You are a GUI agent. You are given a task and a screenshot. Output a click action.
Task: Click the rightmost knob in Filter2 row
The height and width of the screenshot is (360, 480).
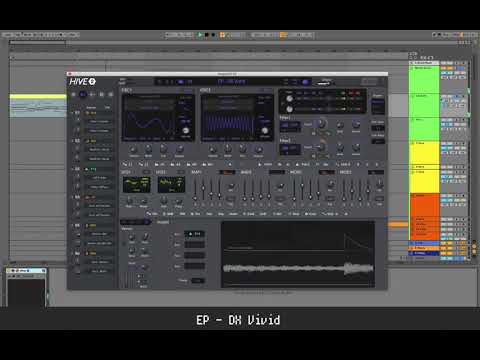click(x=356, y=147)
